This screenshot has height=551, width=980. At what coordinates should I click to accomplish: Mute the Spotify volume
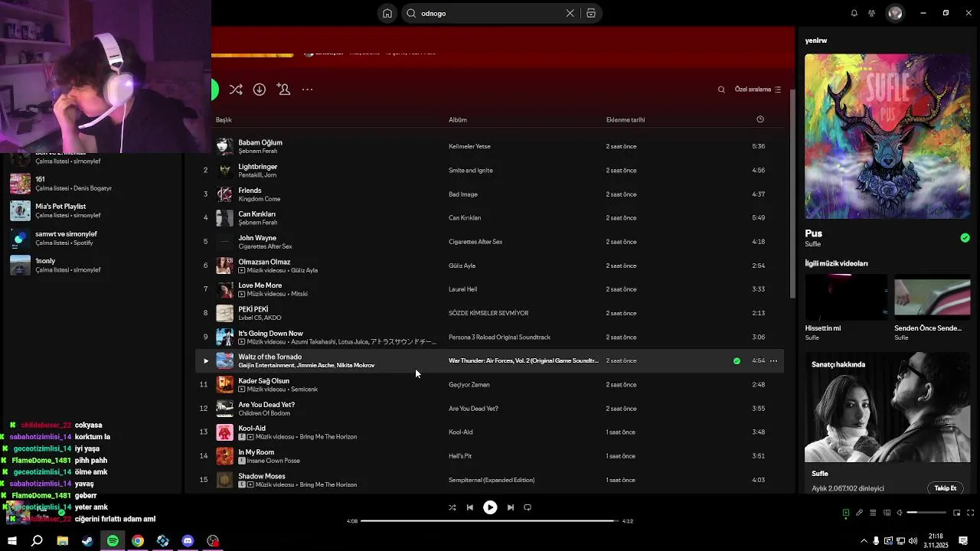pos(900,513)
